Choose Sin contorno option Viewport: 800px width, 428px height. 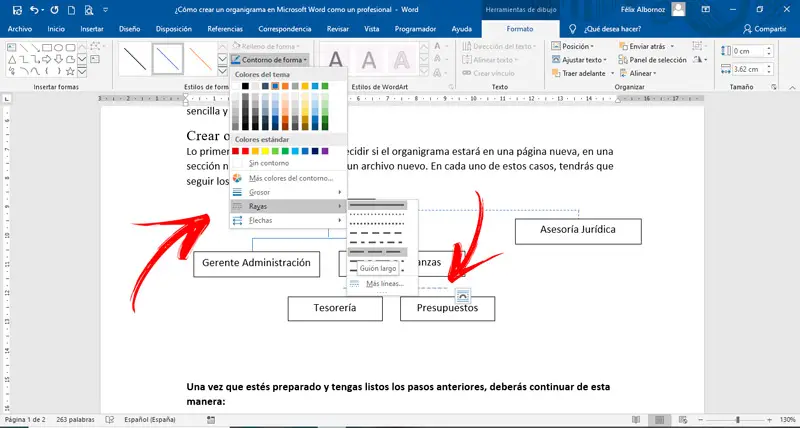[x=288, y=163]
